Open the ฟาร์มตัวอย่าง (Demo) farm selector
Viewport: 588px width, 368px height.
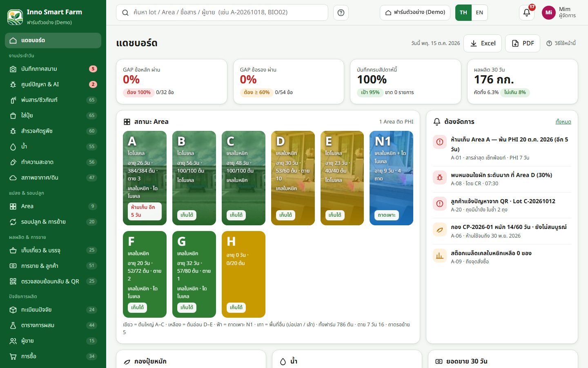coord(415,13)
